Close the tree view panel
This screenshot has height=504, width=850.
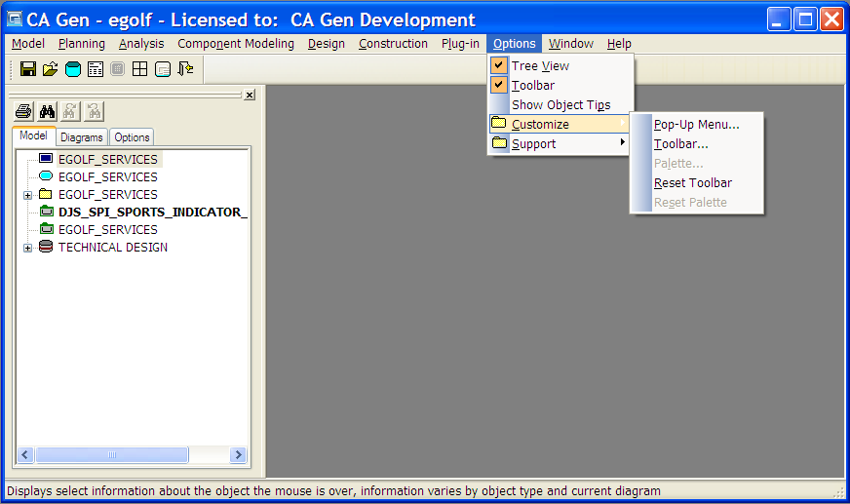(250, 95)
